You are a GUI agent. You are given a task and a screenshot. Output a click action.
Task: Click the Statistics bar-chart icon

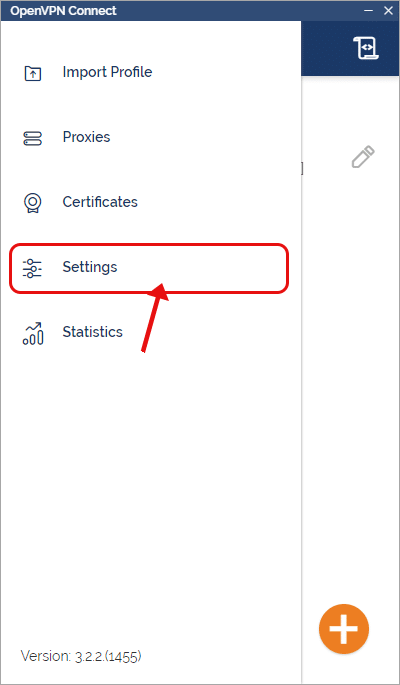(x=33, y=334)
